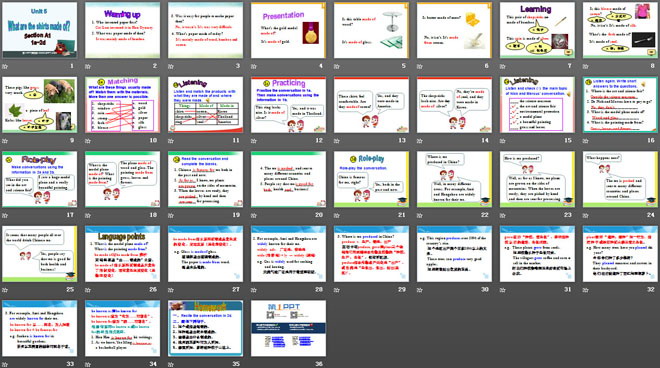Select the Listening table slide 11
660x368 pixels.
205,105
